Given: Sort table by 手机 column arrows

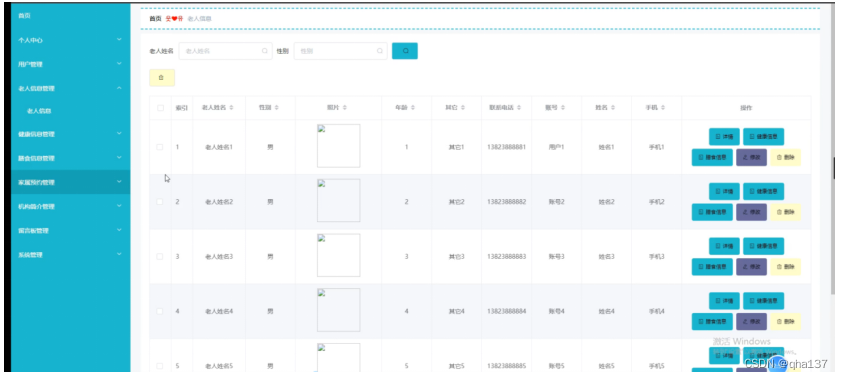Looking at the screenshot, I should pos(663,108).
